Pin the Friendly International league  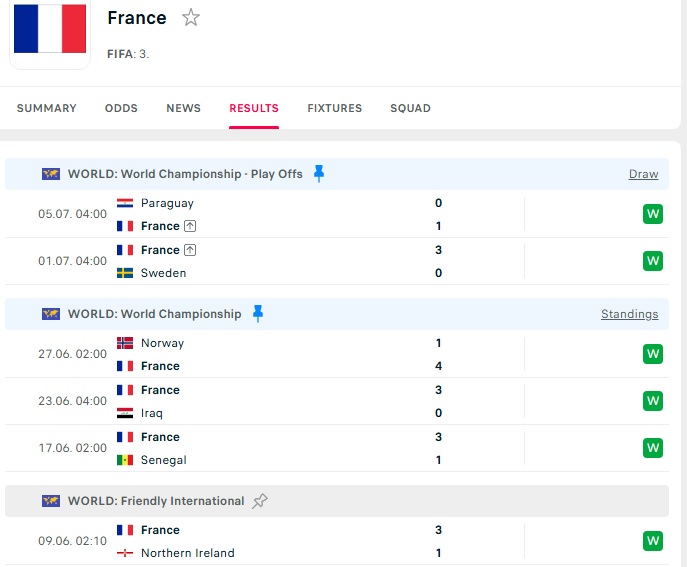pos(260,501)
